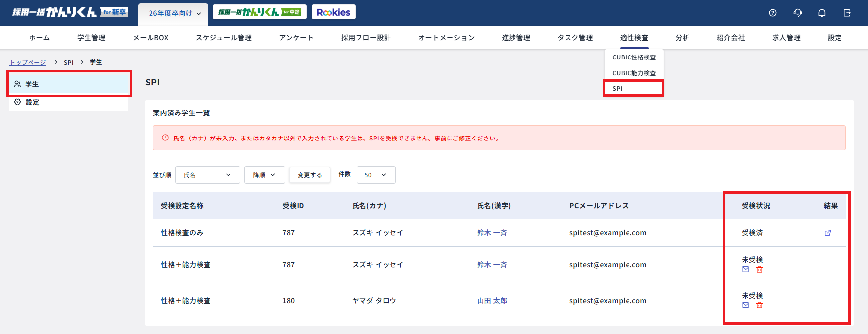The width and height of the screenshot is (868, 334).
Task: Click mail icon for ヤマダ タロウ row
Action: 746,305
